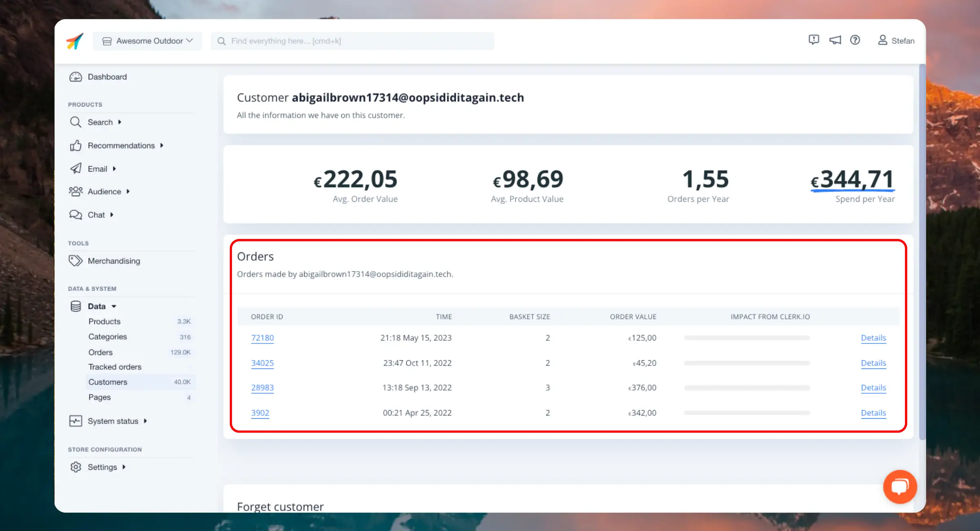This screenshot has width=980, height=531.
Task: Expand the System status submenu arrow
Action: coord(145,421)
